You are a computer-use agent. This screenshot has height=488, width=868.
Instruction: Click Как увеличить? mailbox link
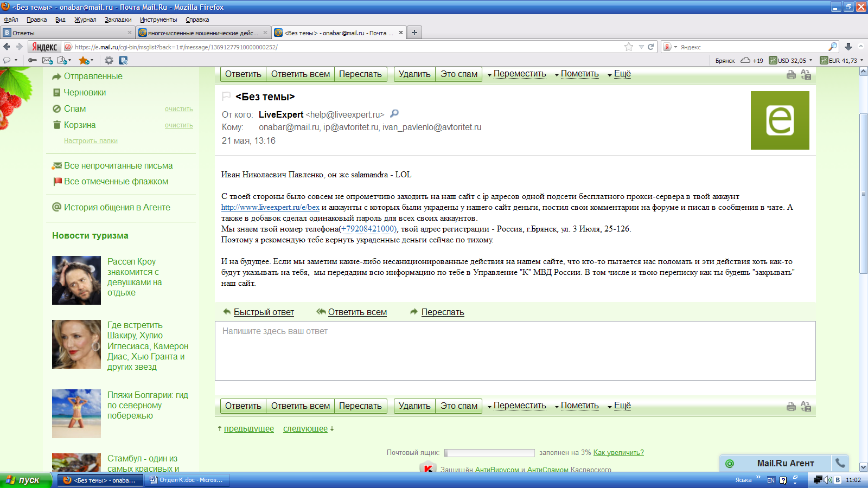click(x=618, y=452)
